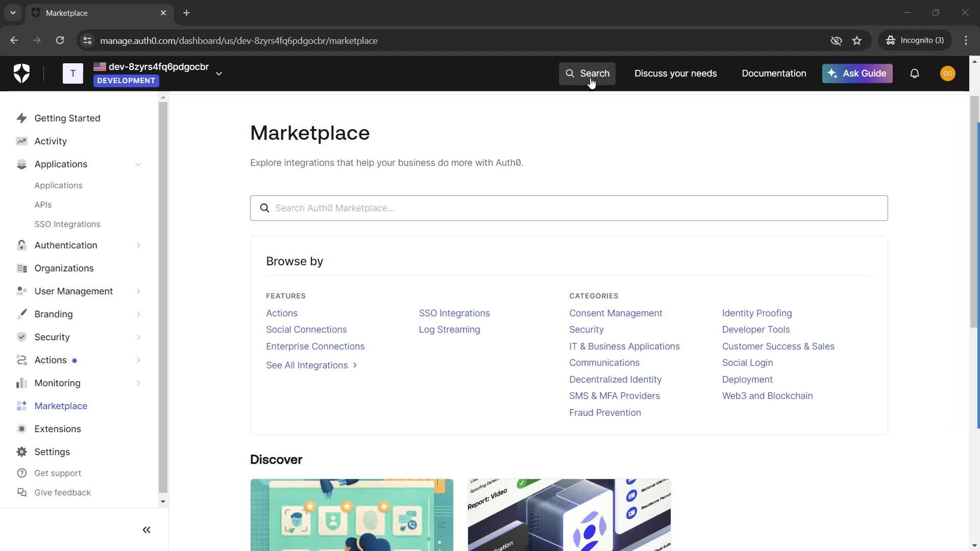
Task: Browse Enterprise Connections feature
Action: (315, 346)
